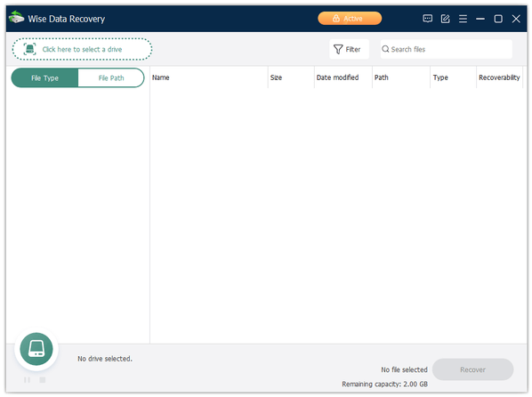Viewport: 532px width, 397px height.
Task: Sort by the Name column header
Action: click(x=209, y=77)
